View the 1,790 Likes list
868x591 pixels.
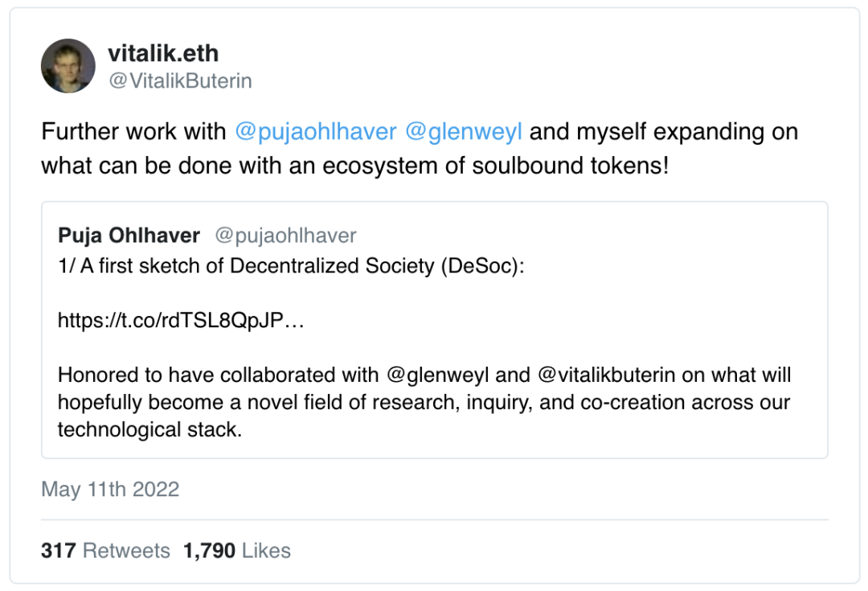[x=237, y=551]
